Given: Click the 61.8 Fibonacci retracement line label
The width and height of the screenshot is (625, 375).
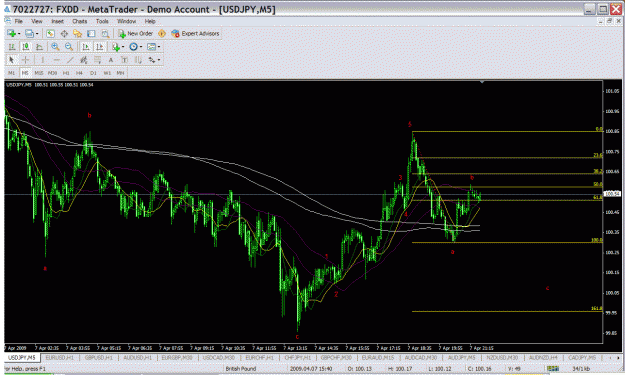Looking at the screenshot, I should point(597,197).
